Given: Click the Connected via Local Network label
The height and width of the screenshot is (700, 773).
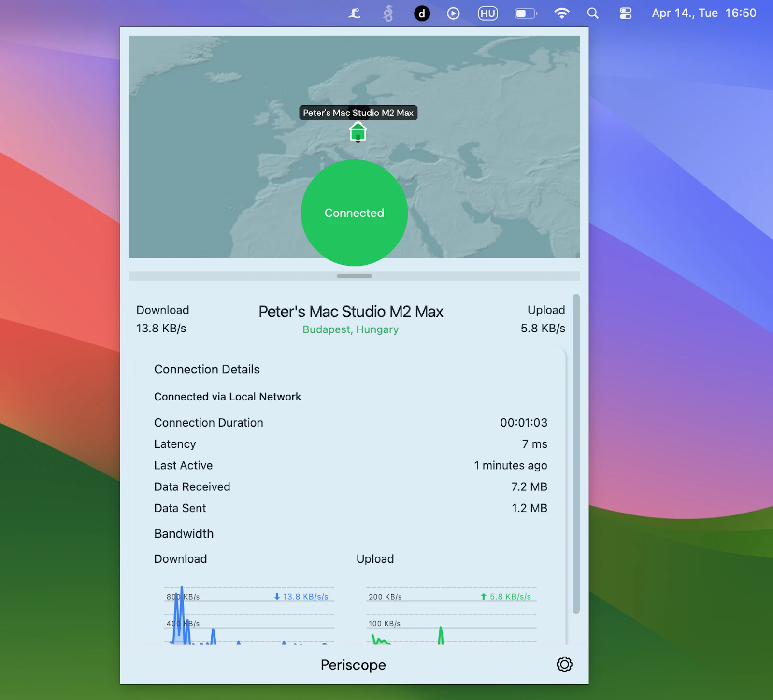Looking at the screenshot, I should click(228, 397).
